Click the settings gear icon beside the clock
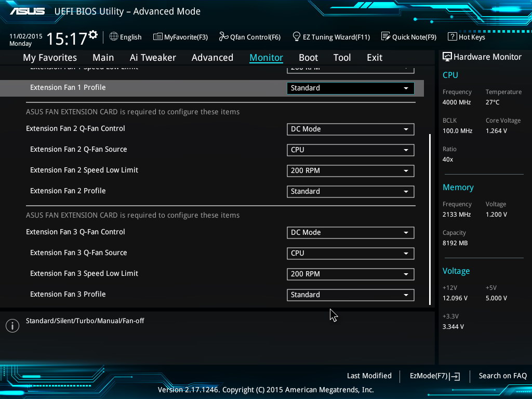 click(93, 35)
